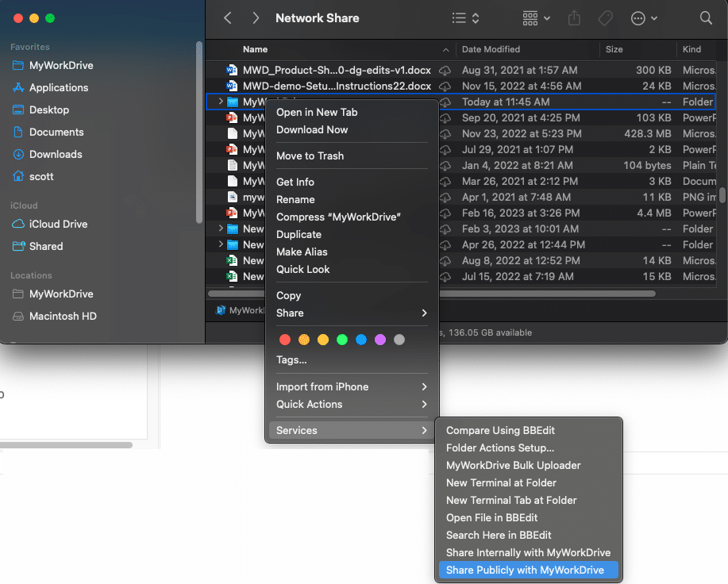This screenshot has width=728, height=584.
Task: Expand the selected MyWorkDrive folder row
Action: tap(220, 102)
